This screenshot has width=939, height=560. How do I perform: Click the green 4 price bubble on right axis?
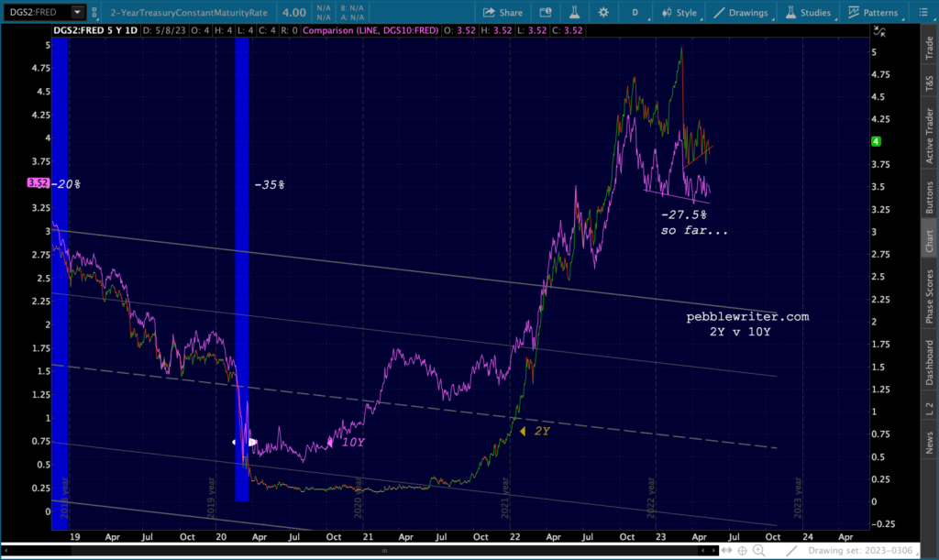[x=876, y=142]
